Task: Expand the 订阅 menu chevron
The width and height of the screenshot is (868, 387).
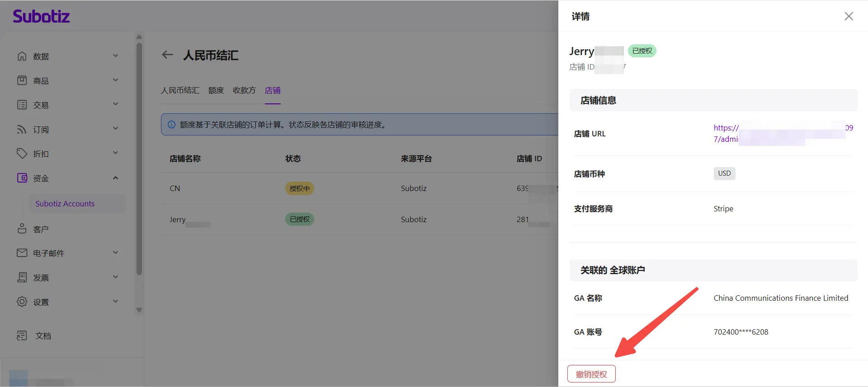Action: point(116,129)
